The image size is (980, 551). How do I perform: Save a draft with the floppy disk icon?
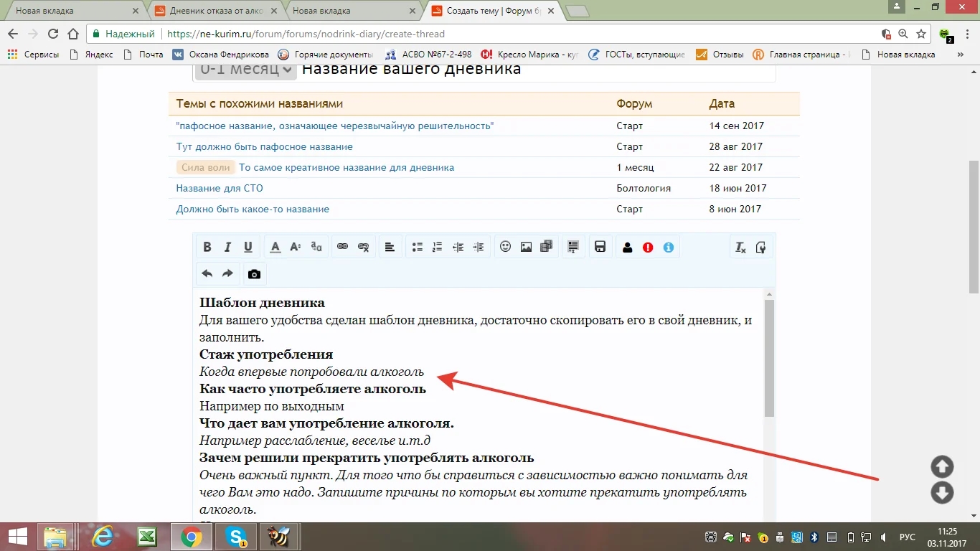(600, 247)
